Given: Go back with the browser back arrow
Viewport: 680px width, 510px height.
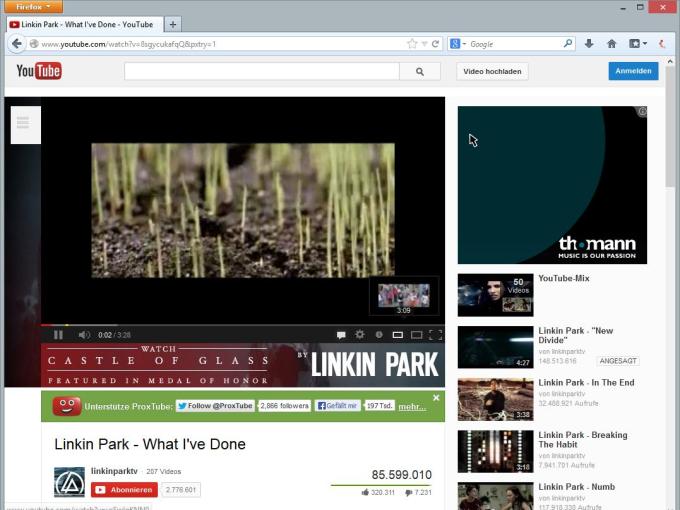Looking at the screenshot, I should pos(17,44).
